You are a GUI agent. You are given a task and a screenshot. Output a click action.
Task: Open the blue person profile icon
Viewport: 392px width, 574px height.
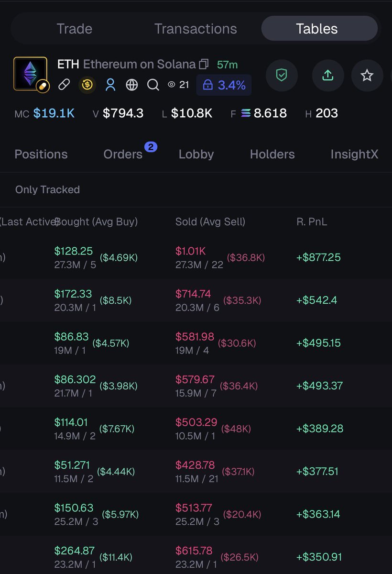coord(110,85)
